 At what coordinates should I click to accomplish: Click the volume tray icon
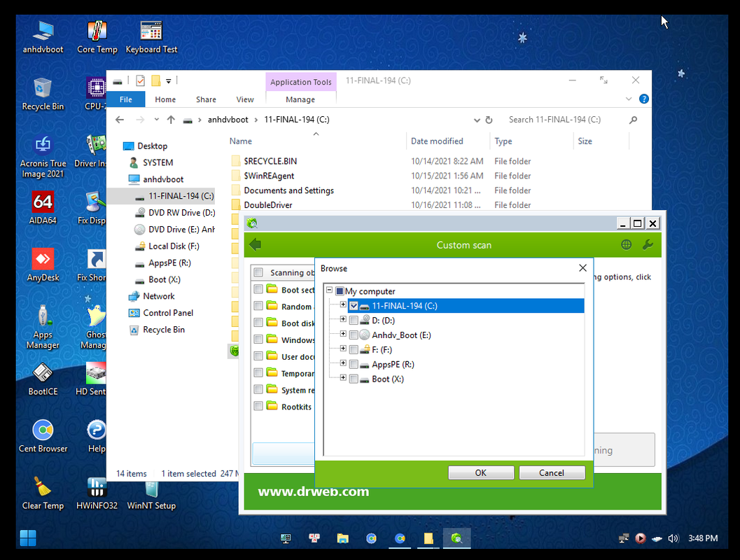(673, 538)
